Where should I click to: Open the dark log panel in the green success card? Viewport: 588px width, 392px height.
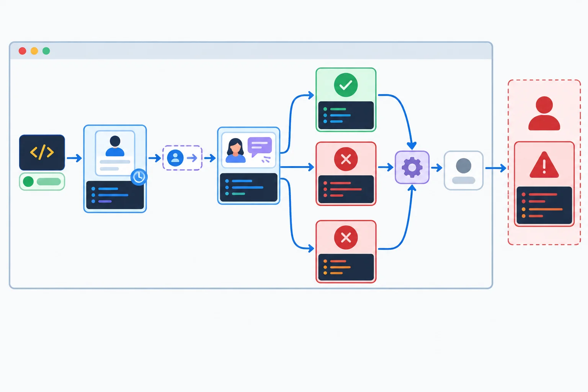point(346,115)
